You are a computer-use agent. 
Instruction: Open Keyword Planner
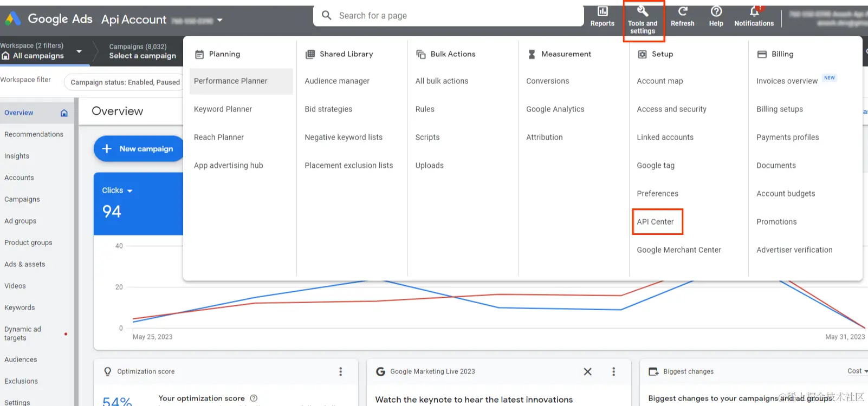(223, 109)
